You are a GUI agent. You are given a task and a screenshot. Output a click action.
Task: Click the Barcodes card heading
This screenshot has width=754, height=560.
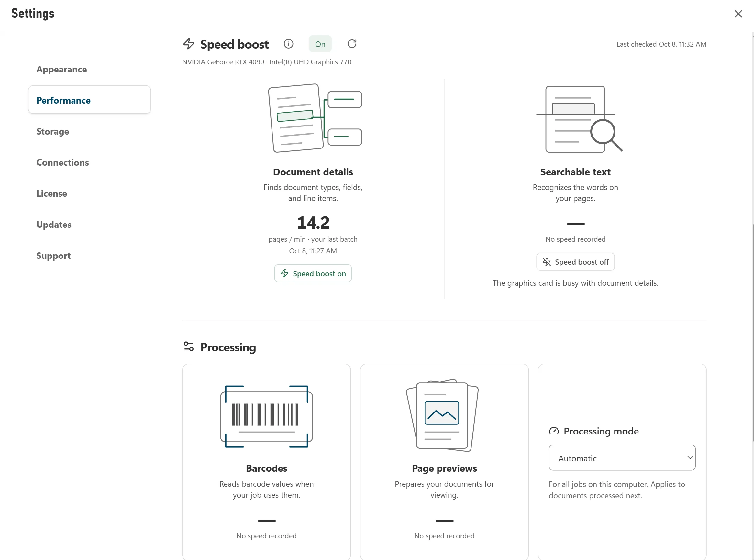(x=266, y=468)
